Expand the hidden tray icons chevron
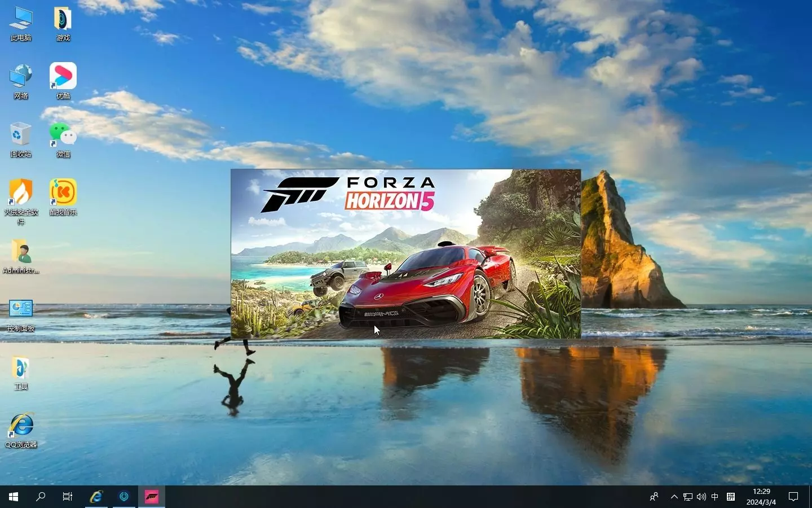The image size is (812, 508). [x=674, y=497]
